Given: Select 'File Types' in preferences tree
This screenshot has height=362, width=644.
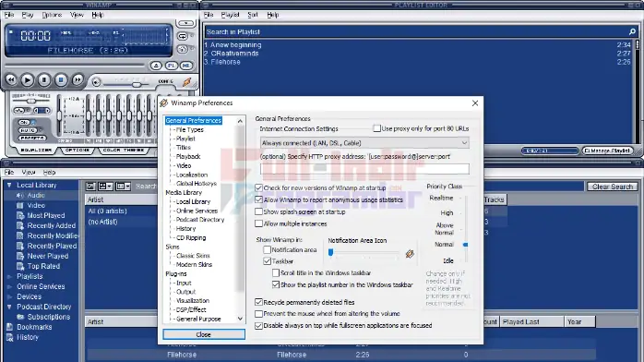Looking at the screenshot, I should tap(189, 129).
